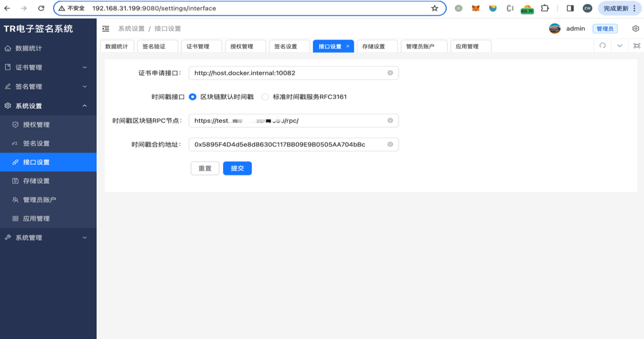Bookmark this page with the star icon
The height and width of the screenshot is (339, 644).
point(434,8)
